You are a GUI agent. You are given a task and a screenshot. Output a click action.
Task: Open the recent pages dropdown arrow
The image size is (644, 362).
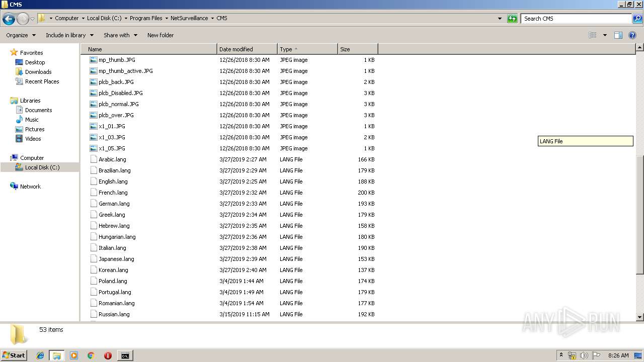33,19
